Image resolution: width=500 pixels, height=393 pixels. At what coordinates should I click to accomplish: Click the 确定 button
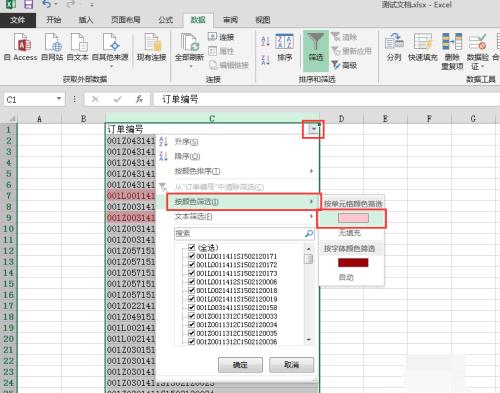point(240,365)
